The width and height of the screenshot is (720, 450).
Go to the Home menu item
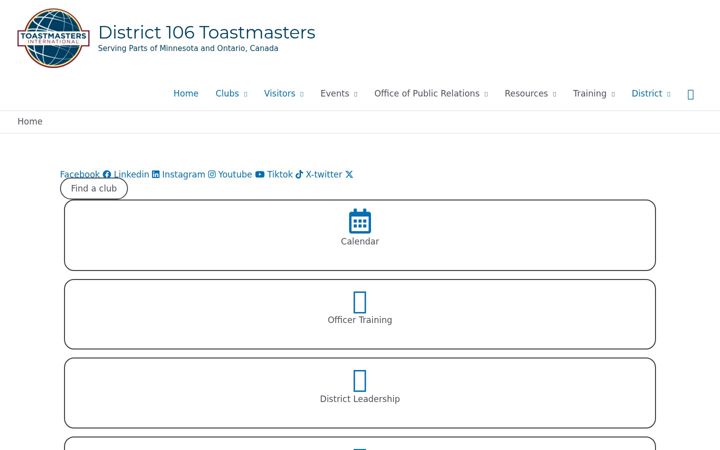pos(186,93)
